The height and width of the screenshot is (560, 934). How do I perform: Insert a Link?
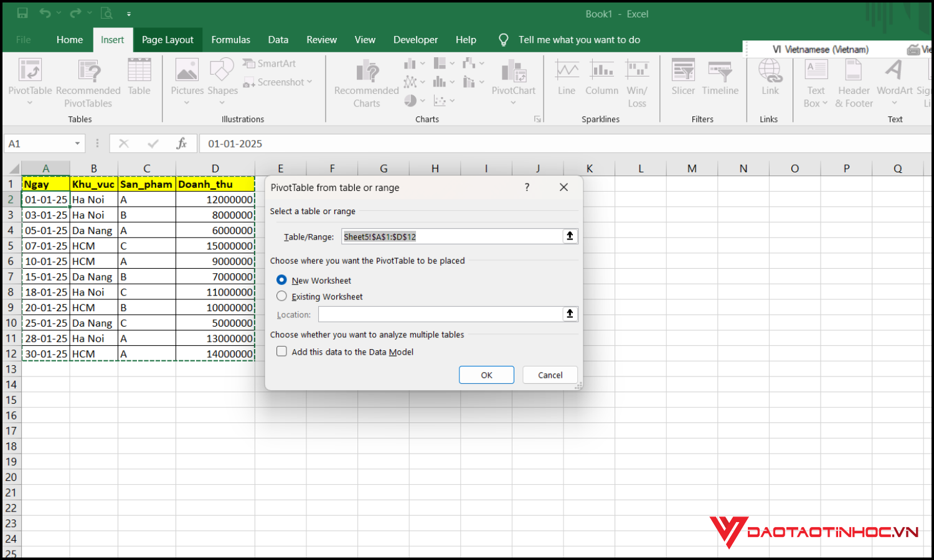click(770, 78)
